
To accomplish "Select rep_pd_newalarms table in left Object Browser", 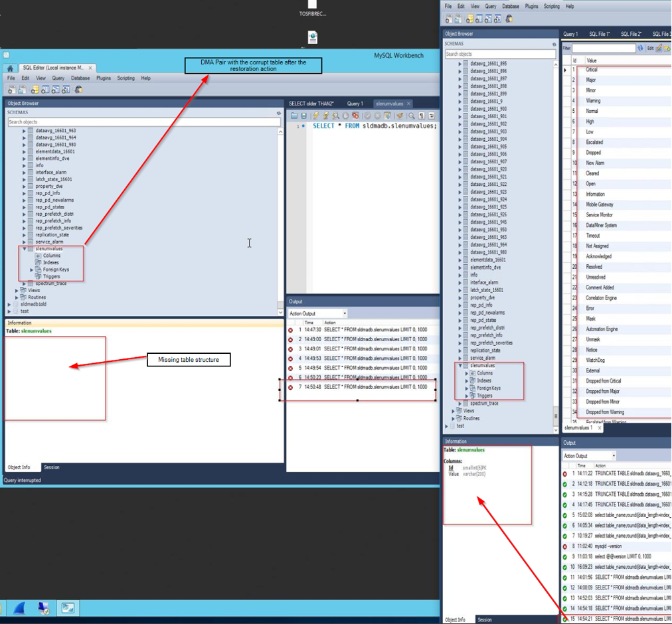I will [54, 200].
